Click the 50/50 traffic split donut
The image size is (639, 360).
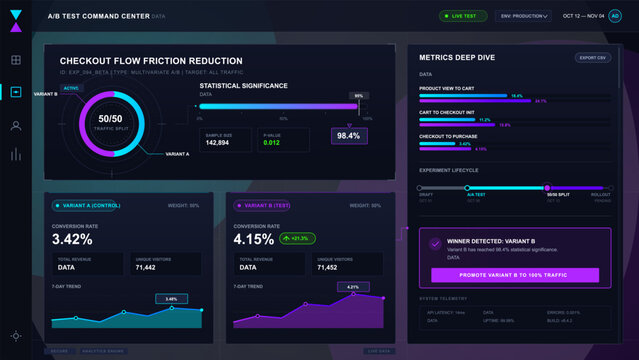click(111, 124)
